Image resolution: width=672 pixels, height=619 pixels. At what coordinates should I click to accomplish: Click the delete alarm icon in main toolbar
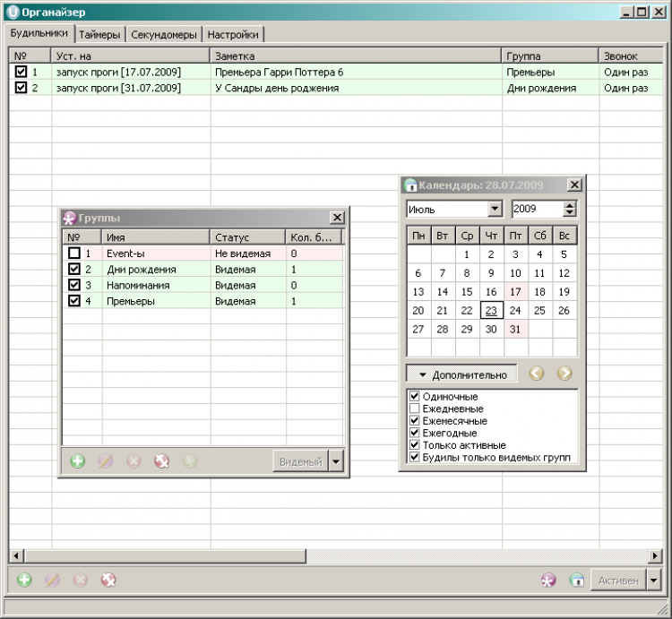(80, 580)
